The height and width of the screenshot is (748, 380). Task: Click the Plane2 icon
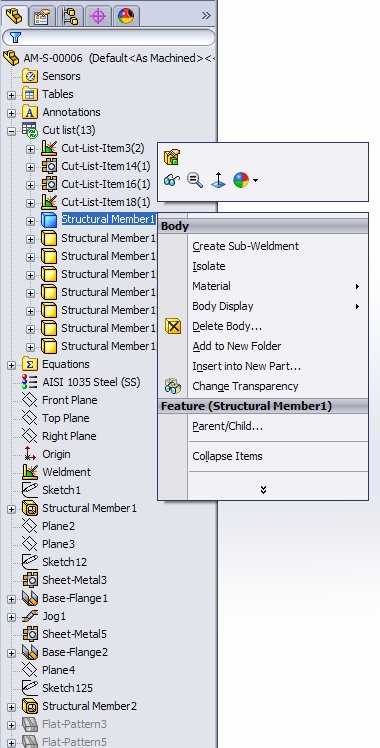point(30,526)
